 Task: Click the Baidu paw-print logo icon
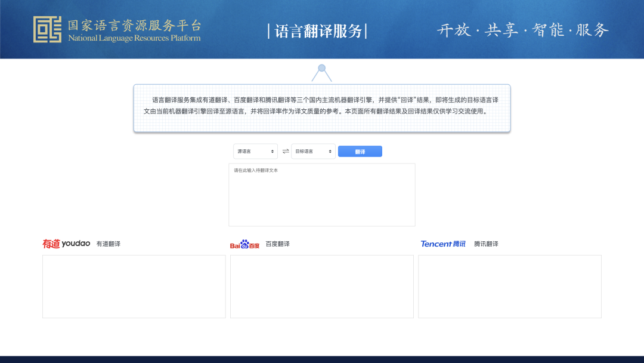(x=244, y=244)
